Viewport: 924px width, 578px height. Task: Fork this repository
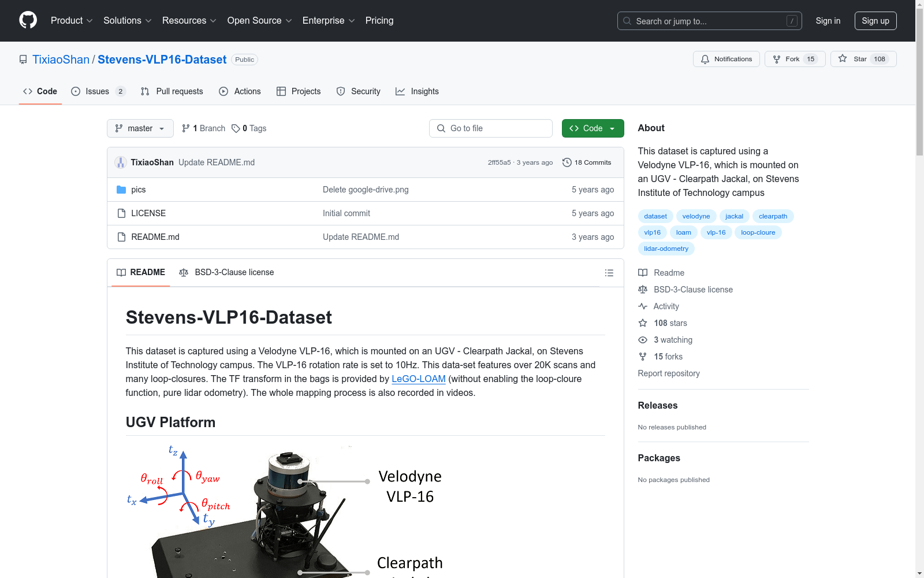(795, 59)
